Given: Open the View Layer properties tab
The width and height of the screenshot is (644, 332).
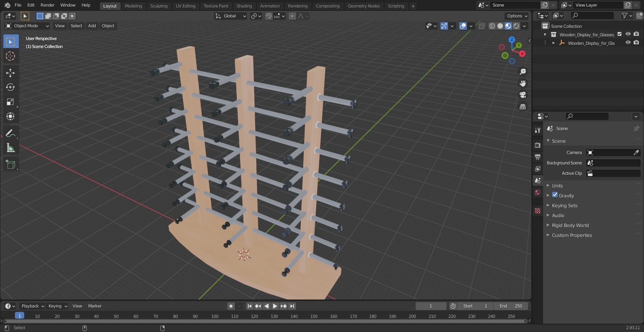Looking at the screenshot, I should coord(537,169).
